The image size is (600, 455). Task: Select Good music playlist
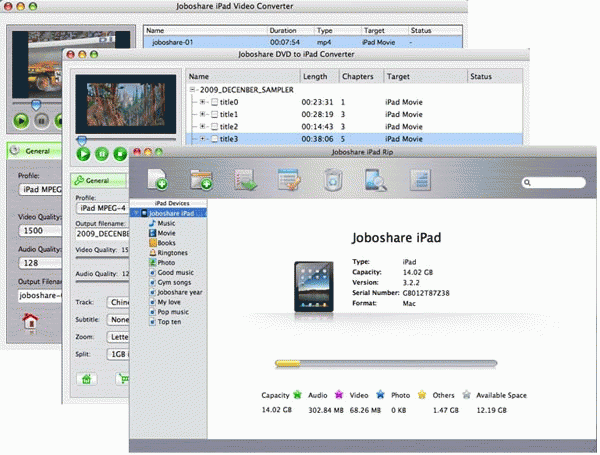(x=175, y=272)
